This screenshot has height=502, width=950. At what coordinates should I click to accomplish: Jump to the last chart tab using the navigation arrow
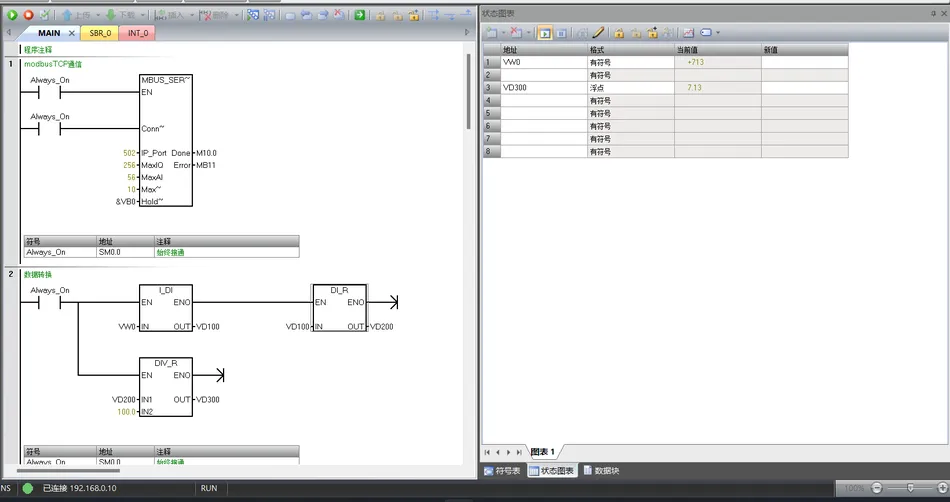[x=519, y=452]
